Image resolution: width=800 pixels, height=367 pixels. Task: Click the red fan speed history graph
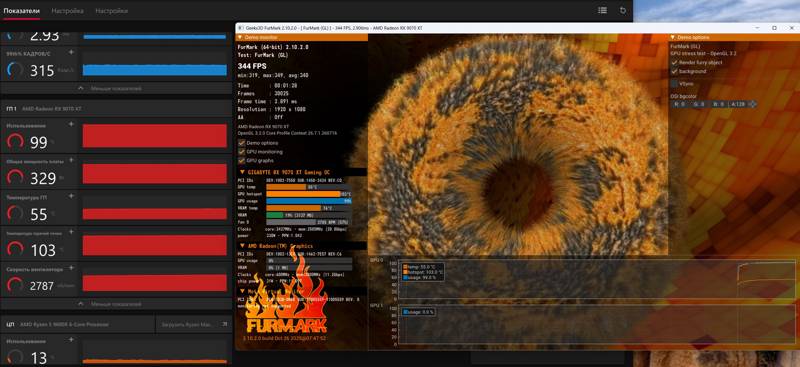coord(155,283)
